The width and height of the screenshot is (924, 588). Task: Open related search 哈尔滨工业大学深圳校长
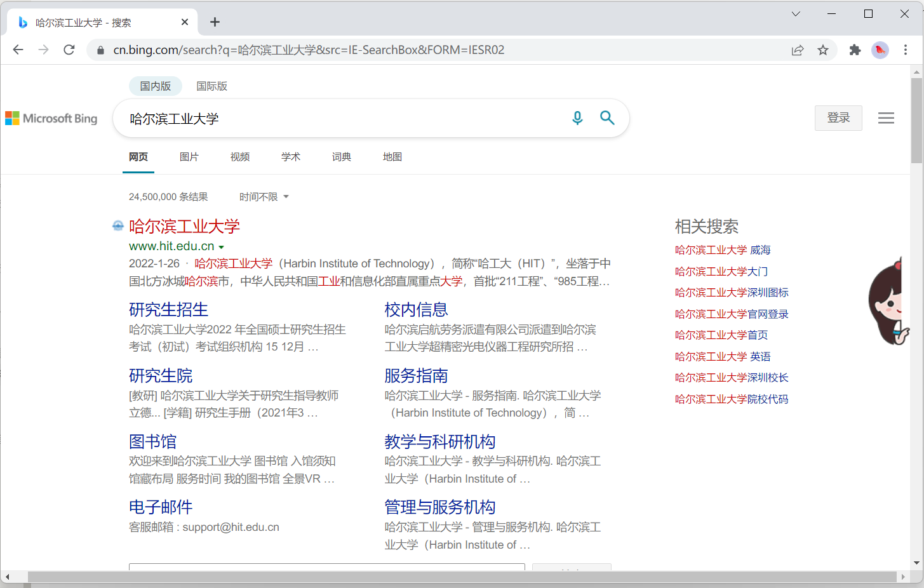(732, 378)
